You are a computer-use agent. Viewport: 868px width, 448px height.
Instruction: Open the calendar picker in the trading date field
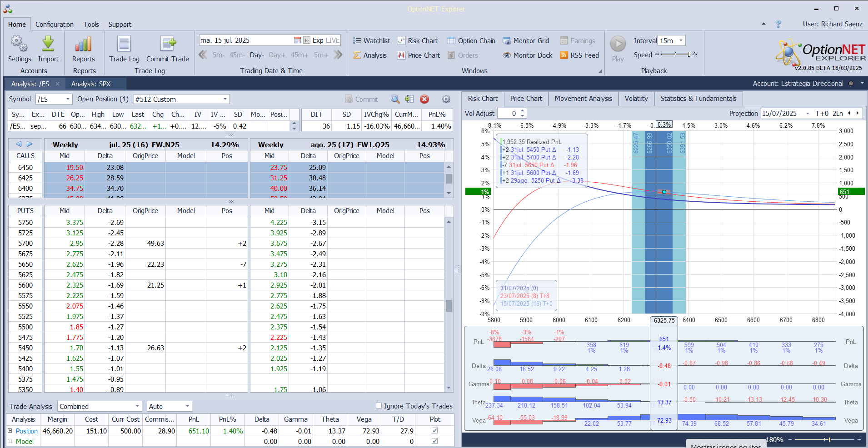297,40
